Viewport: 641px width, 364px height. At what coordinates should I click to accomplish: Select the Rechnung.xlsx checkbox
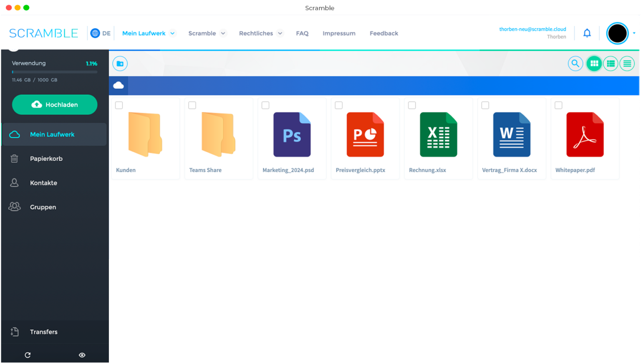(412, 105)
